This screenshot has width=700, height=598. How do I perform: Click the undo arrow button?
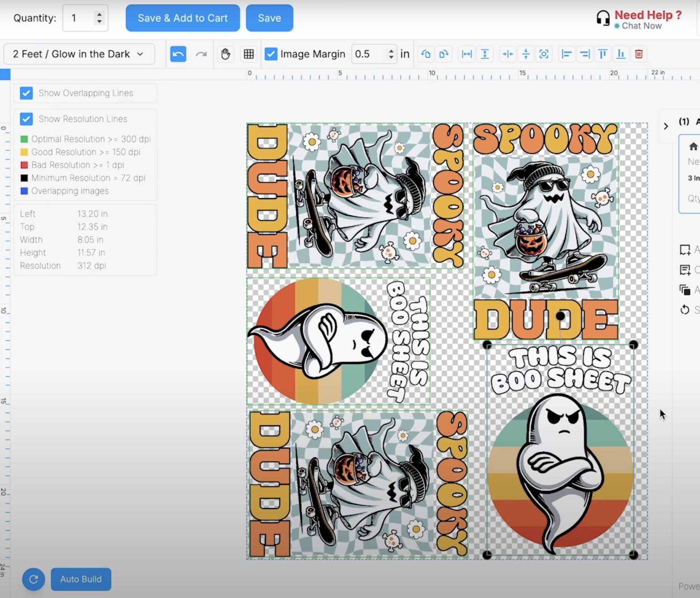178,54
